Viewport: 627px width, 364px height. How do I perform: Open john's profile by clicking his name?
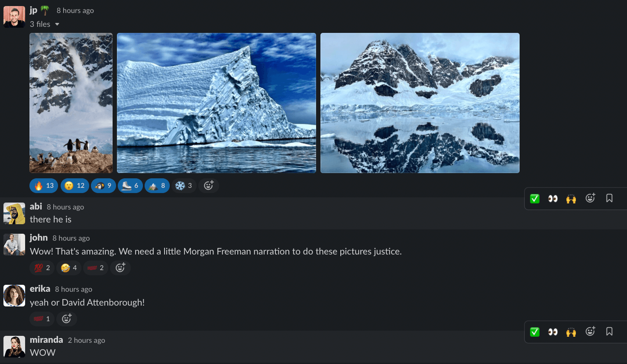pyautogui.click(x=39, y=238)
